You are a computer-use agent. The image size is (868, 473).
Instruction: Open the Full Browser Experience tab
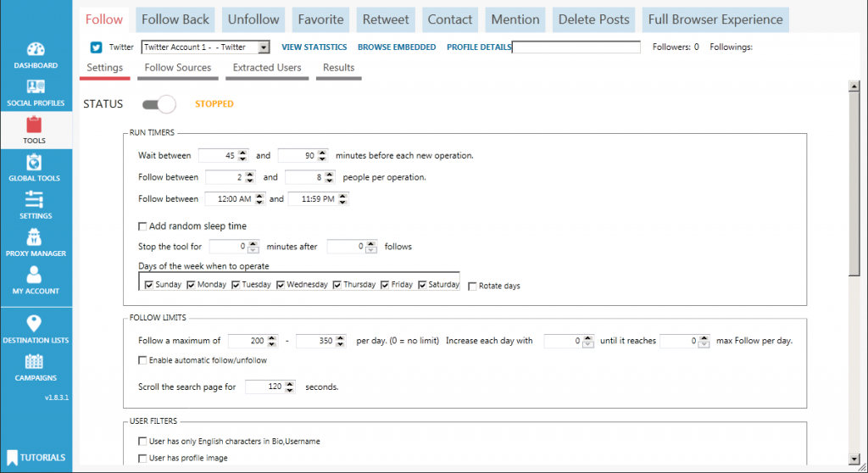[715, 19]
